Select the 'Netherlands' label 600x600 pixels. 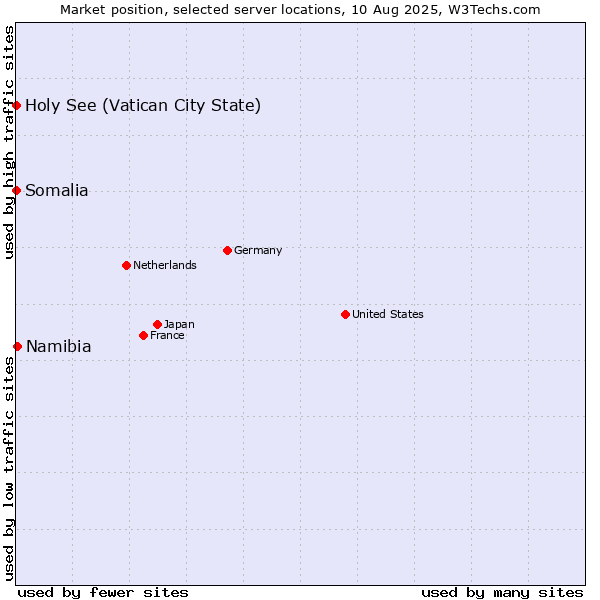click(165, 265)
